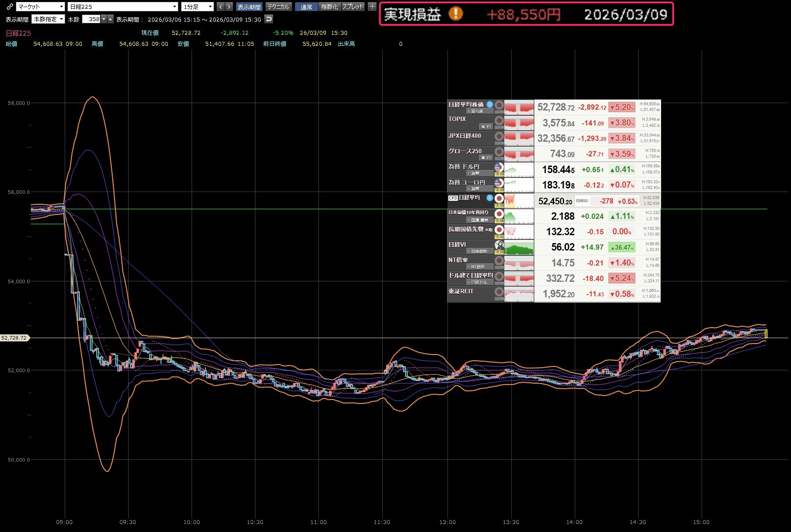The width and height of the screenshot is (791, 532).
Task: Toggle the 表示期間 button in toolbar
Action: click(x=249, y=7)
